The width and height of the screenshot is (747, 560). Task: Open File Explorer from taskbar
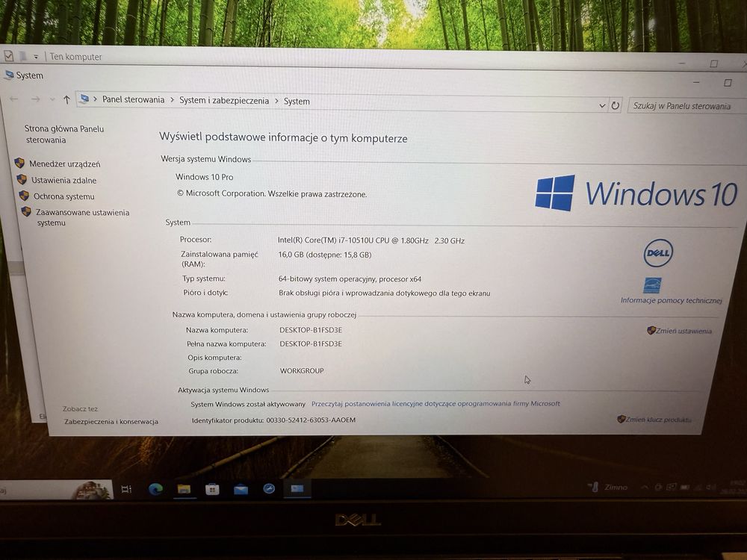(184, 489)
